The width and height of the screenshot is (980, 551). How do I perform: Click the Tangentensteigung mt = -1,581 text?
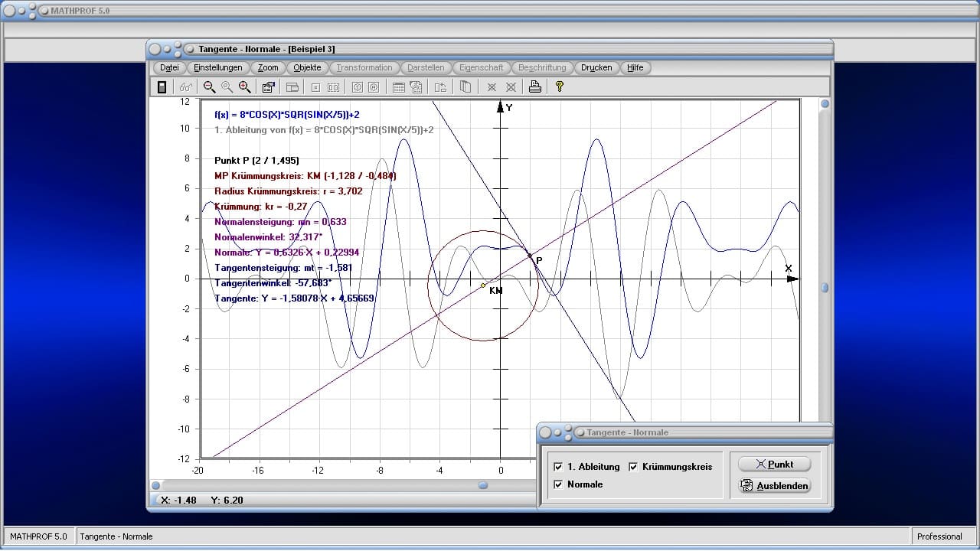283,268
